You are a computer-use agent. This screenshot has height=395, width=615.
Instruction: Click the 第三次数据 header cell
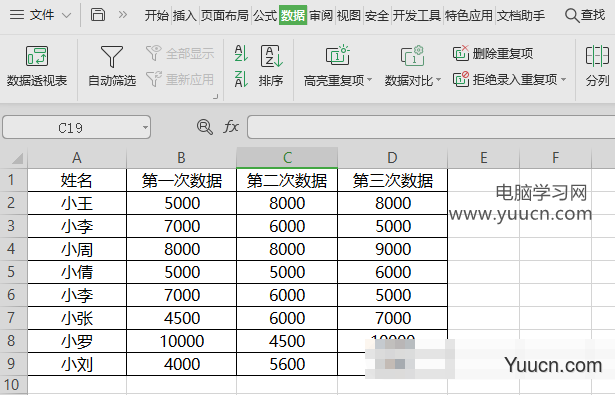click(393, 180)
